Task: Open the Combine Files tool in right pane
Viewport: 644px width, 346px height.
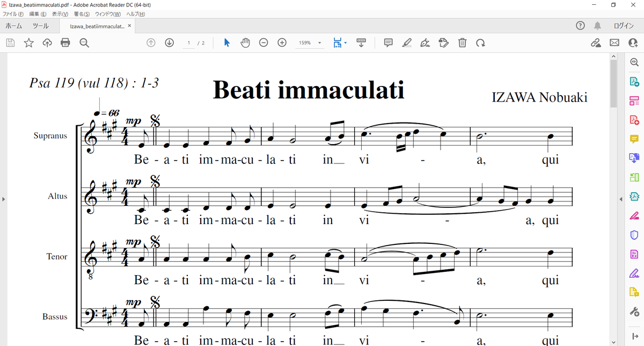Action: point(634,158)
